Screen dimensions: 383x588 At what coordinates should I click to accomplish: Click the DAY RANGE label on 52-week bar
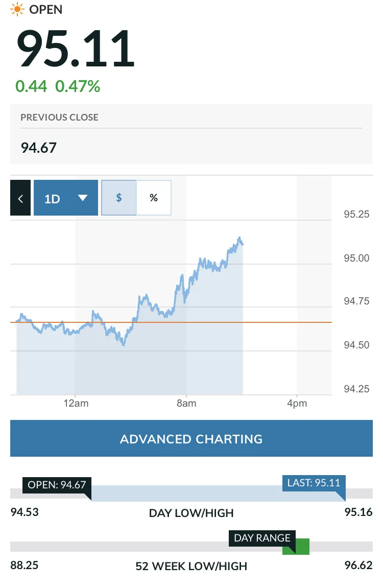coord(262,538)
